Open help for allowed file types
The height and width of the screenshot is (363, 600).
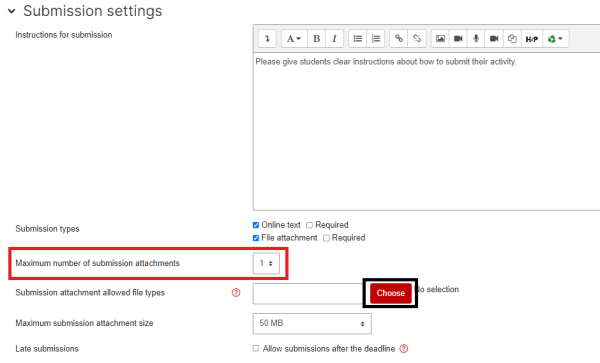tap(236, 293)
